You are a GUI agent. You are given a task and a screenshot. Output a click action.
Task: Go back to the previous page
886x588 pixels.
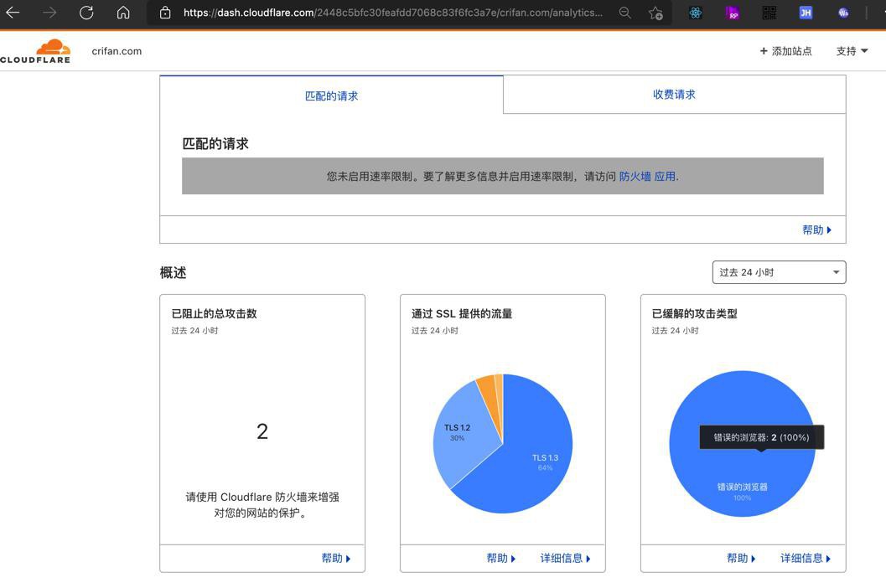pyautogui.click(x=13, y=13)
